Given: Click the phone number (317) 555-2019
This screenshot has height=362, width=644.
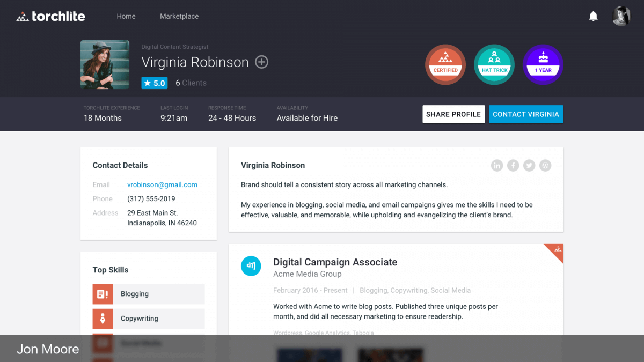Looking at the screenshot, I should click(x=151, y=199).
